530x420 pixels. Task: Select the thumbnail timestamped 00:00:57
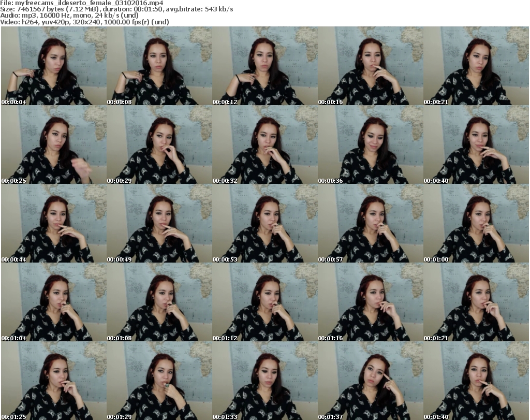pyautogui.click(x=371, y=223)
